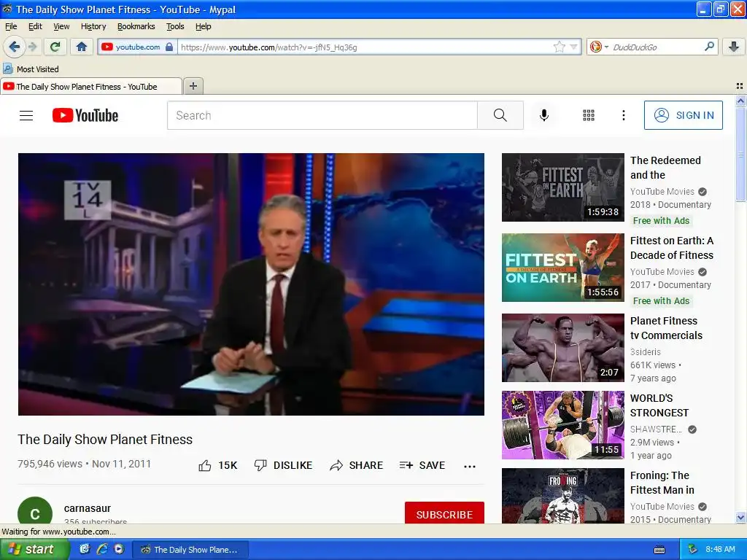Open Planet Fitness tv Commercials title

pyautogui.click(x=666, y=328)
